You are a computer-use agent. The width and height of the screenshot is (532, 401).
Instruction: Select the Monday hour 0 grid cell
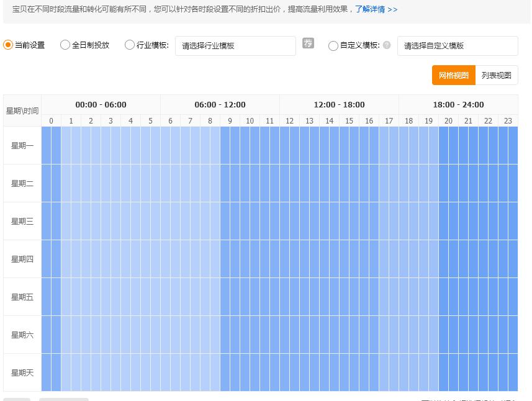[51, 145]
